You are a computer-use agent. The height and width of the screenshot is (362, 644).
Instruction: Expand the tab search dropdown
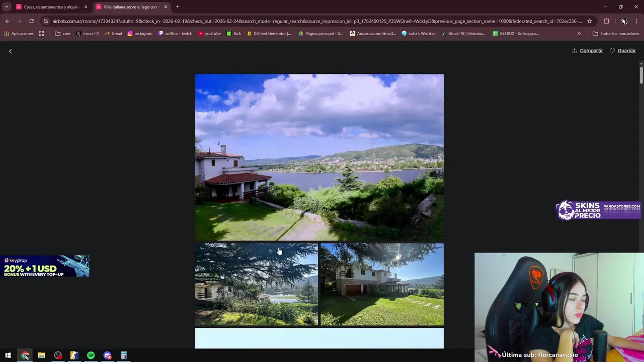pyautogui.click(x=7, y=7)
